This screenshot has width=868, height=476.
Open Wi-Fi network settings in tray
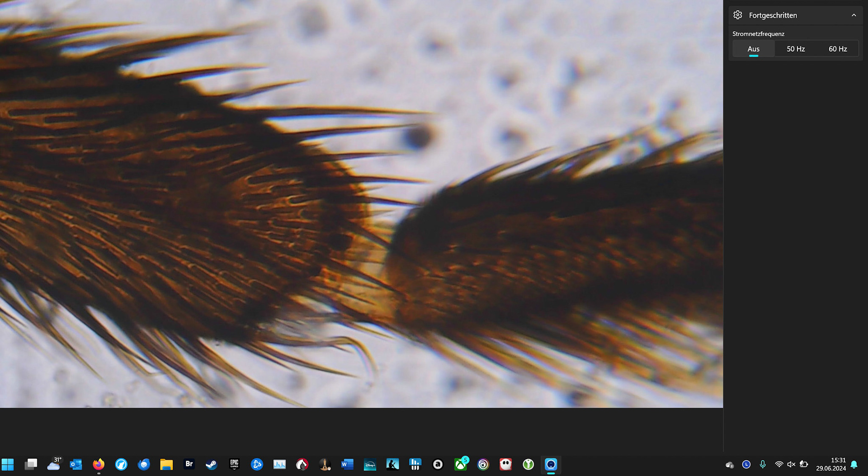pos(779,464)
